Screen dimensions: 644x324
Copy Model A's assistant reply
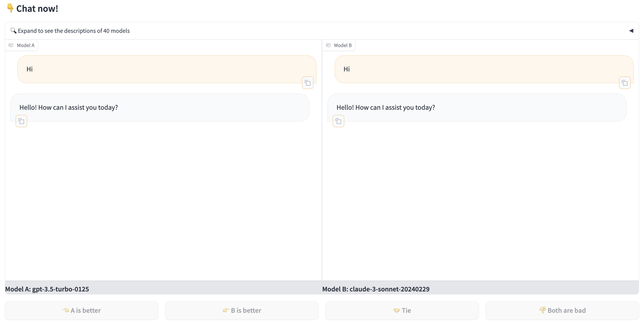coord(21,121)
